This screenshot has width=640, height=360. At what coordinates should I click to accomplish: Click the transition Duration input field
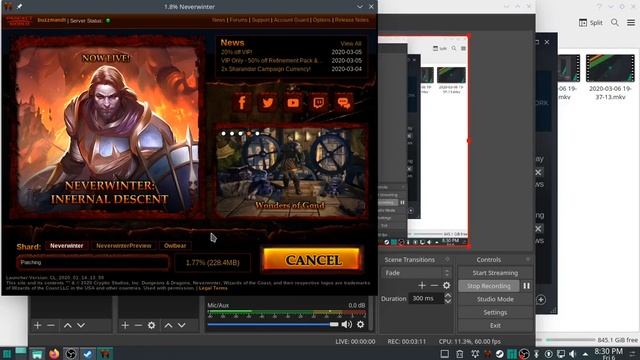click(x=427, y=298)
